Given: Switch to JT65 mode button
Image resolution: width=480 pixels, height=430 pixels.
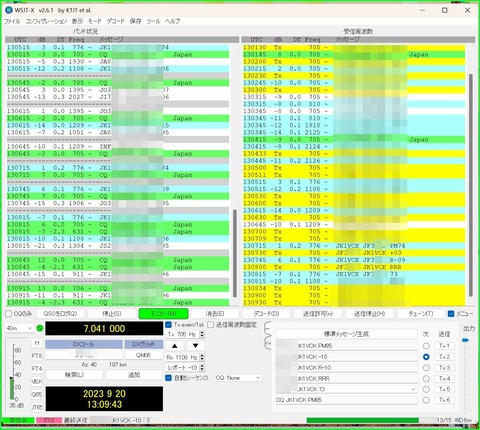Looking at the screenshot, I should 37,407.
